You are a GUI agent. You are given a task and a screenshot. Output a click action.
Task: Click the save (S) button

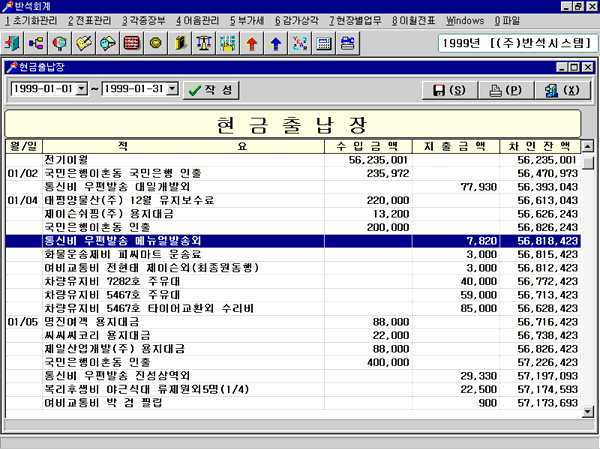450,90
